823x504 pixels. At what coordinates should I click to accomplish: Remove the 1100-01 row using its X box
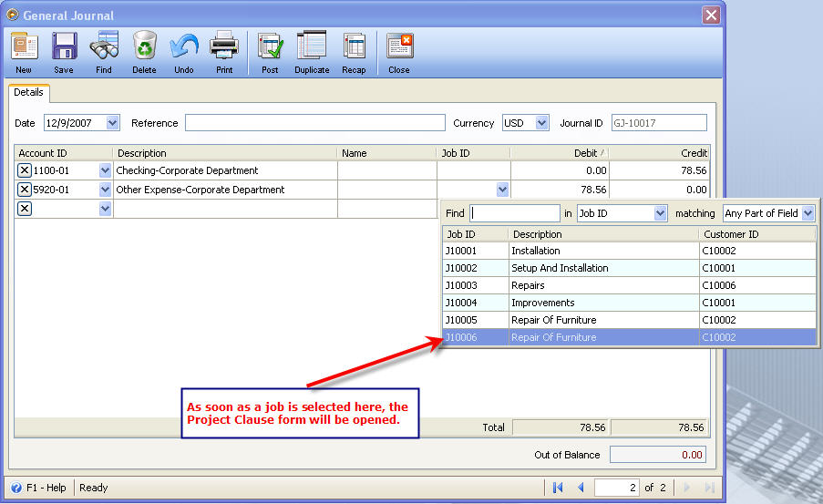tap(24, 170)
